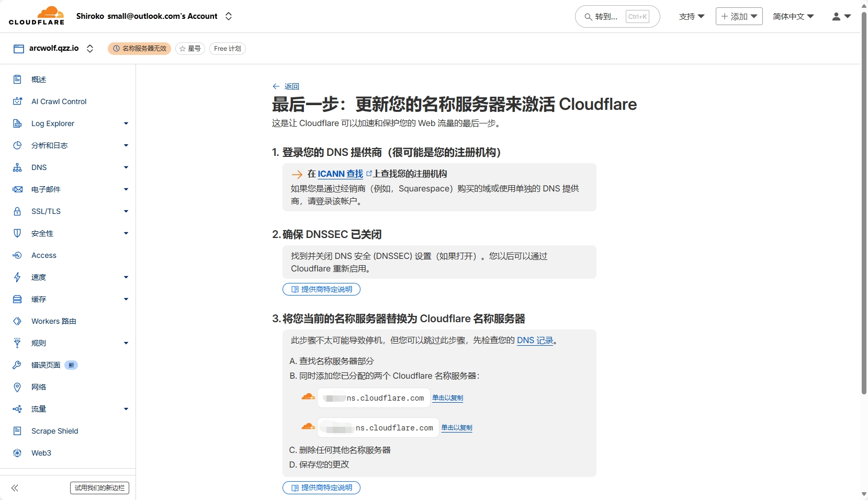Screen dimensions: 868x500
Task: Collapse sidebar with double-chevron icon
Action: tap(15, 488)
